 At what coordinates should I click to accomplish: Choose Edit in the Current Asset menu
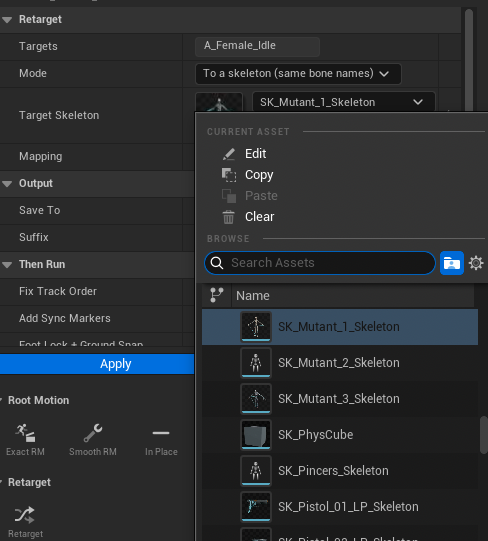255,154
